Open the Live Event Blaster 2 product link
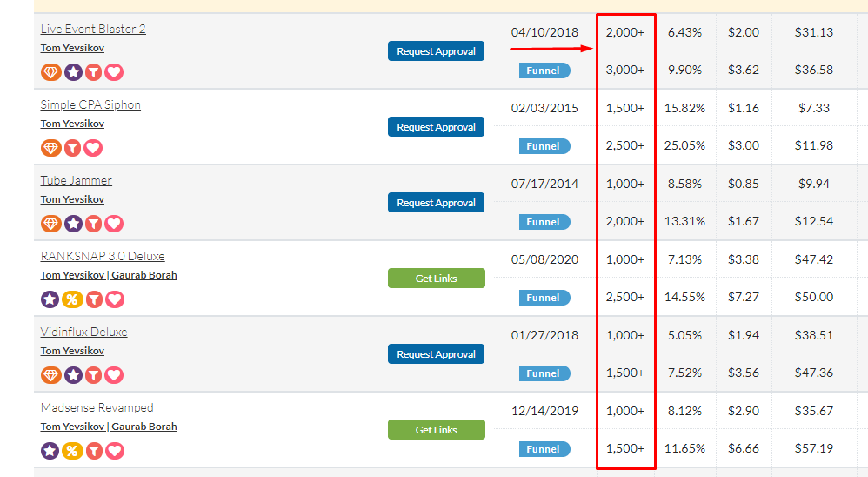This screenshot has height=477, width=868. [x=93, y=29]
